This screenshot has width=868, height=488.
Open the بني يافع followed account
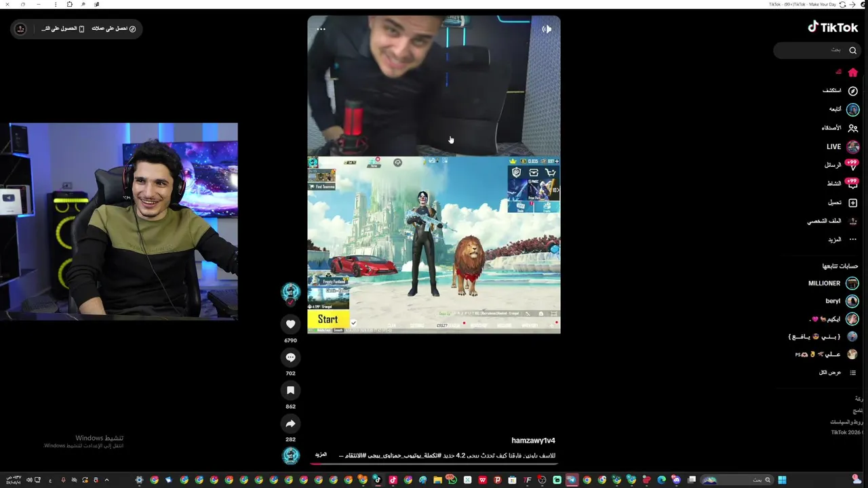coord(823,336)
